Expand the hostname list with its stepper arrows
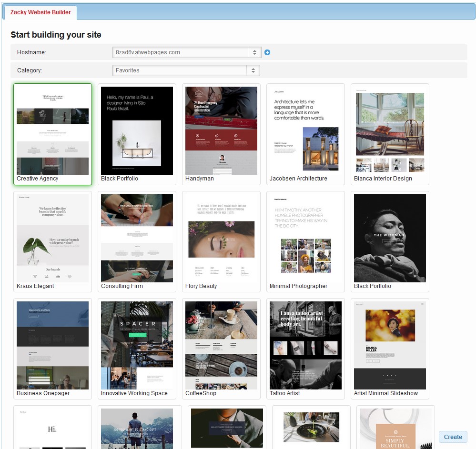Viewport: 476px width, 449px height. [255, 52]
